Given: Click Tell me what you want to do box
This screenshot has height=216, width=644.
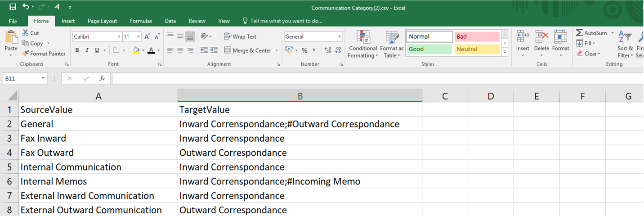Looking at the screenshot, I should pos(282,21).
